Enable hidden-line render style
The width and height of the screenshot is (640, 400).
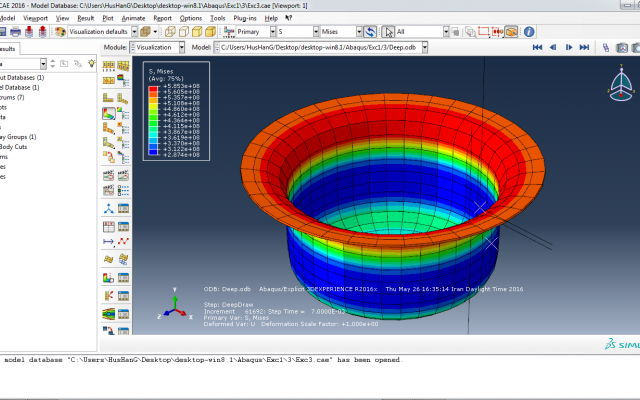tap(184, 31)
